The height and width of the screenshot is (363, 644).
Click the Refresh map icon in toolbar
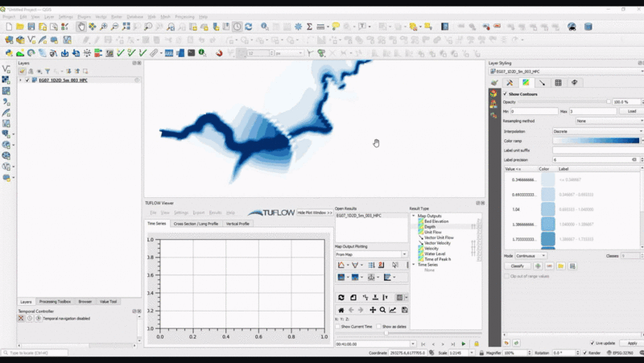tap(250, 27)
